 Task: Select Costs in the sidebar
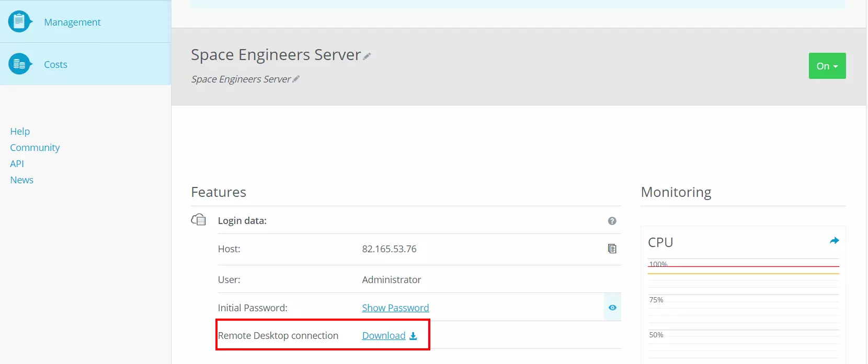[55, 64]
